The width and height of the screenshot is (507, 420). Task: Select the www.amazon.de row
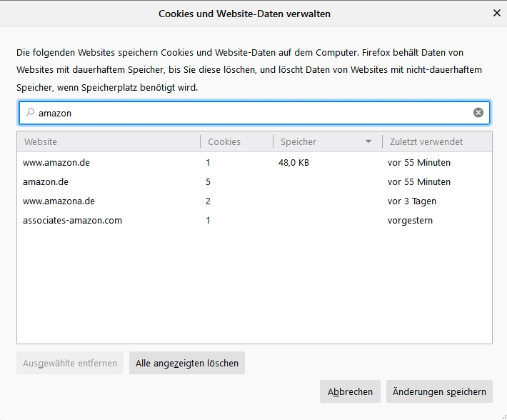[x=254, y=162]
